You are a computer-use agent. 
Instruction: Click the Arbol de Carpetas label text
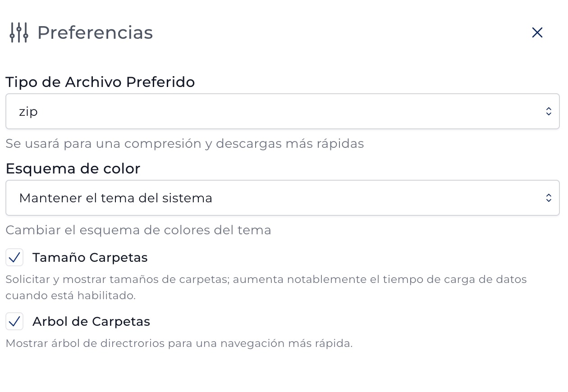coord(92,322)
